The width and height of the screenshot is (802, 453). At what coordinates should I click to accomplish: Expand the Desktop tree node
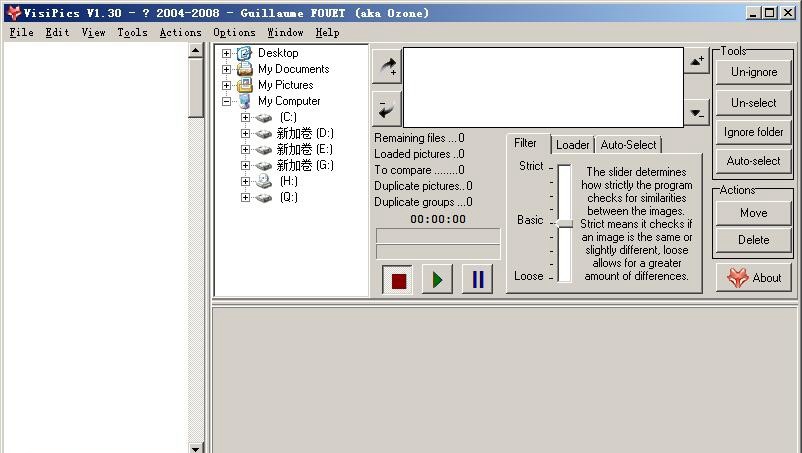(226, 53)
